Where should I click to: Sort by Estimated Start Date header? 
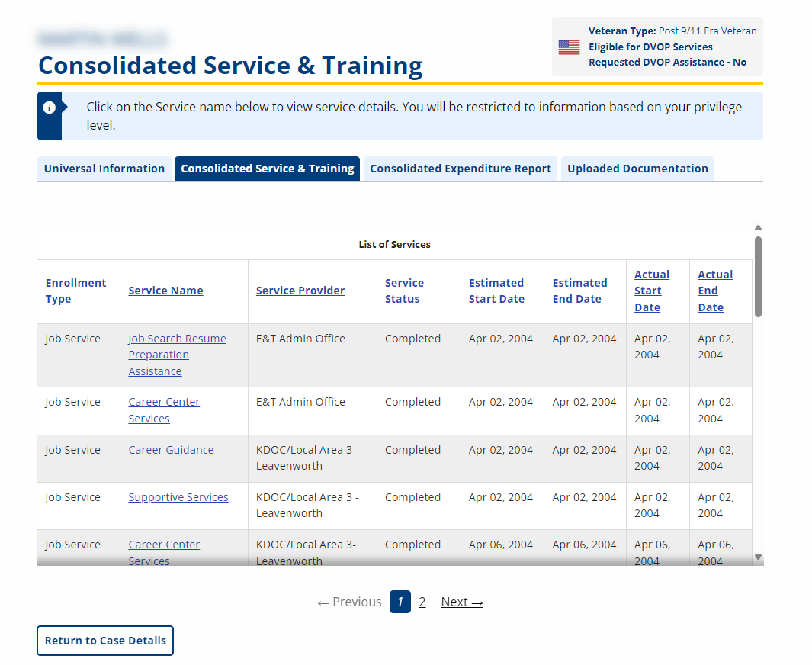(496, 291)
